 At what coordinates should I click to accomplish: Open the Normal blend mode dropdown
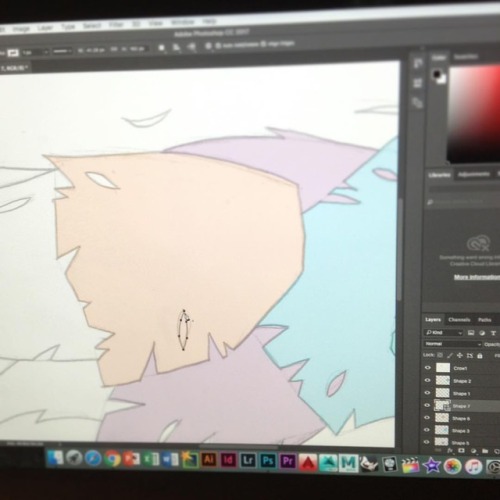click(x=453, y=344)
